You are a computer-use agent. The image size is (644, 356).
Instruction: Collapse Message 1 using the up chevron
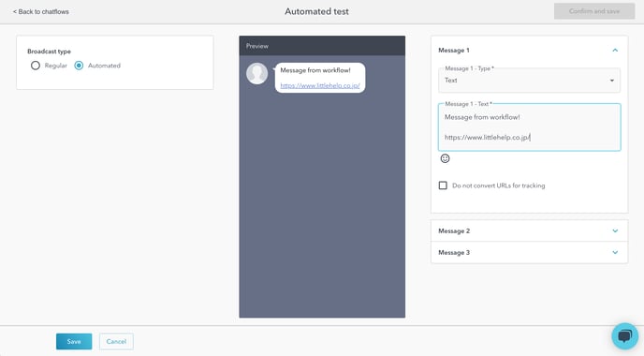[x=615, y=51]
